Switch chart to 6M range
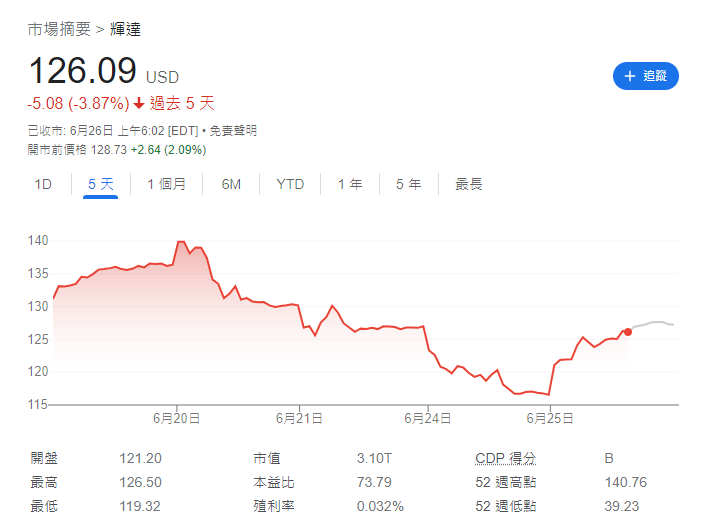The height and width of the screenshot is (519, 708). point(231,184)
